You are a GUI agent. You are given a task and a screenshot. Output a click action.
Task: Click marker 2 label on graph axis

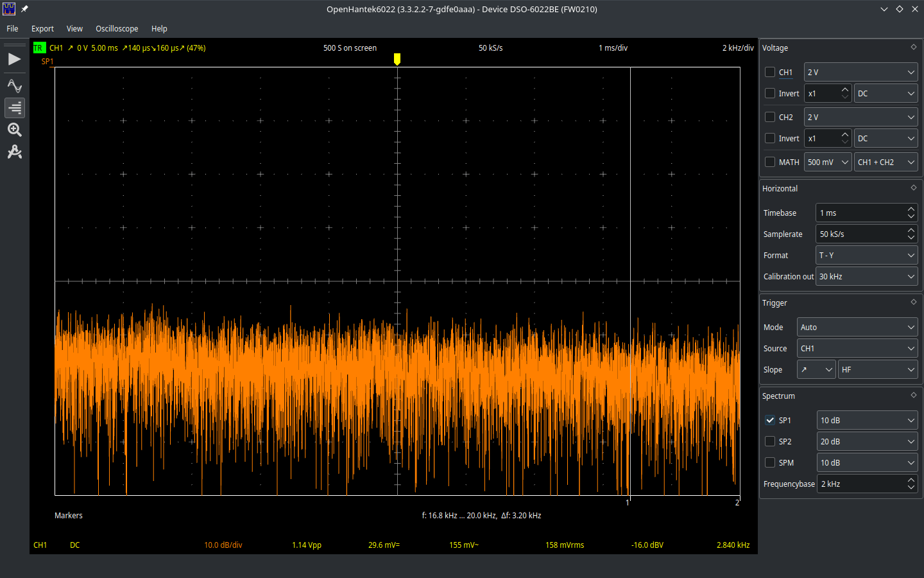click(x=737, y=502)
